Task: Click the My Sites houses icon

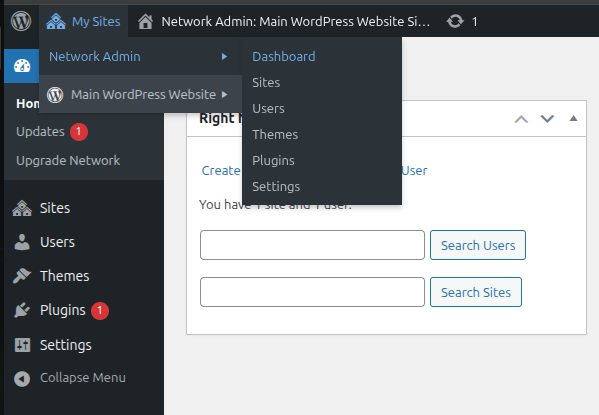Action: tap(56, 21)
